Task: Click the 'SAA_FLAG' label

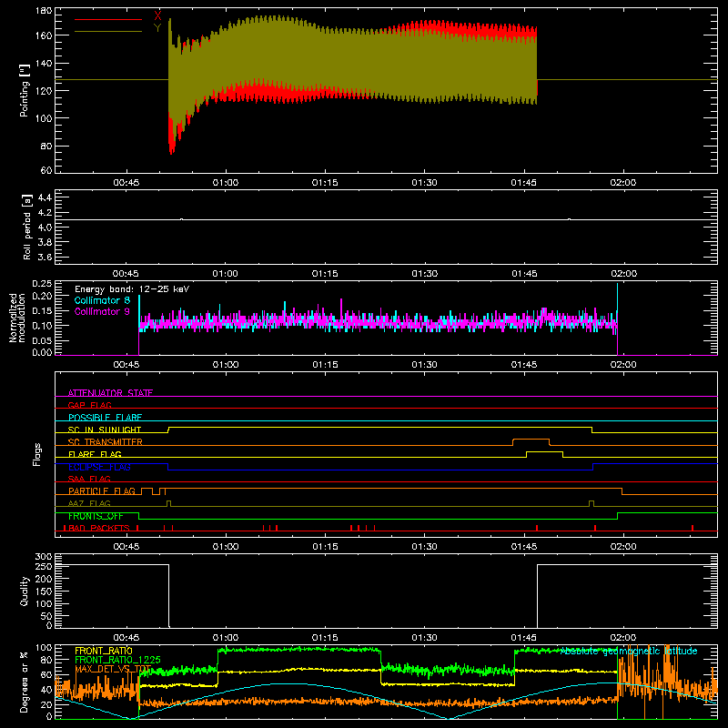Action: [x=89, y=479]
